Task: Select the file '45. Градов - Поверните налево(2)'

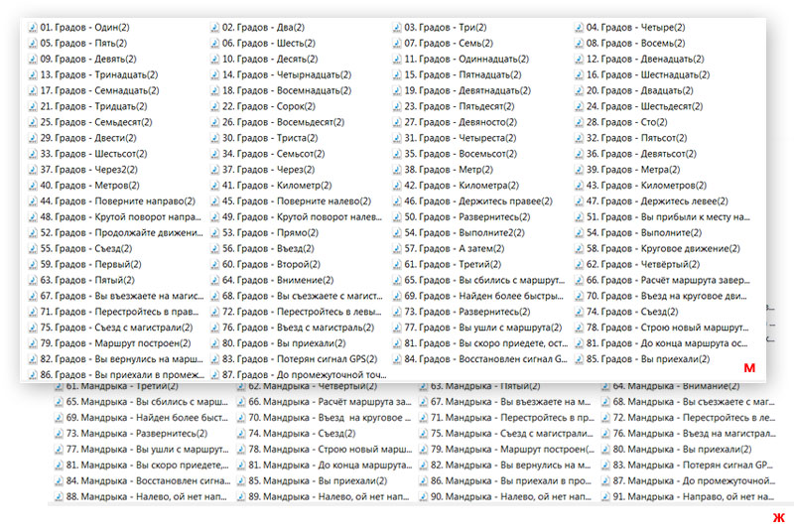Action: coord(291,200)
